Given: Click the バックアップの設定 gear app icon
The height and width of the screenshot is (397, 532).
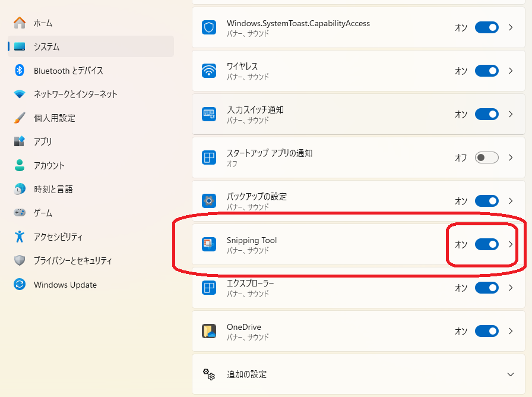Looking at the screenshot, I should [x=209, y=201].
